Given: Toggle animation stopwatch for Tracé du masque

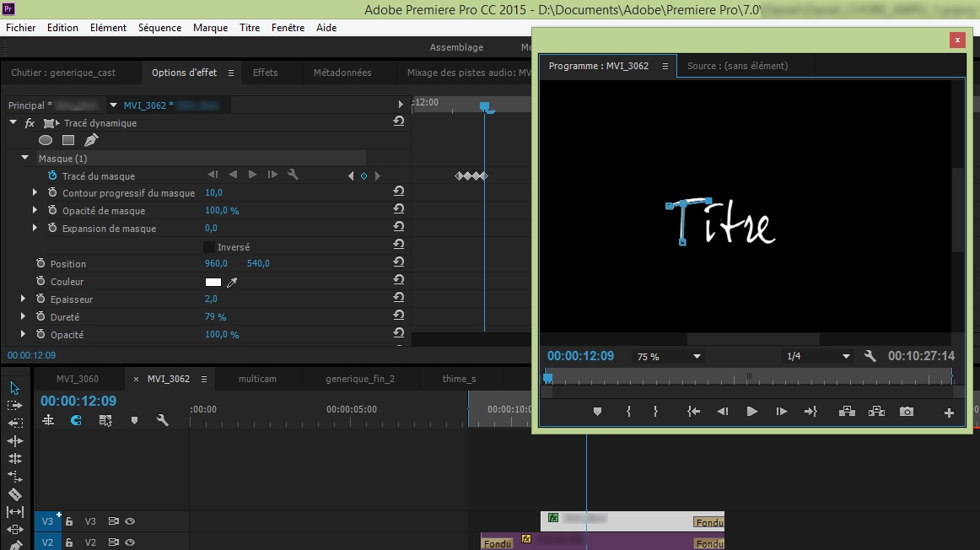Looking at the screenshot, I should click(52, 175).
